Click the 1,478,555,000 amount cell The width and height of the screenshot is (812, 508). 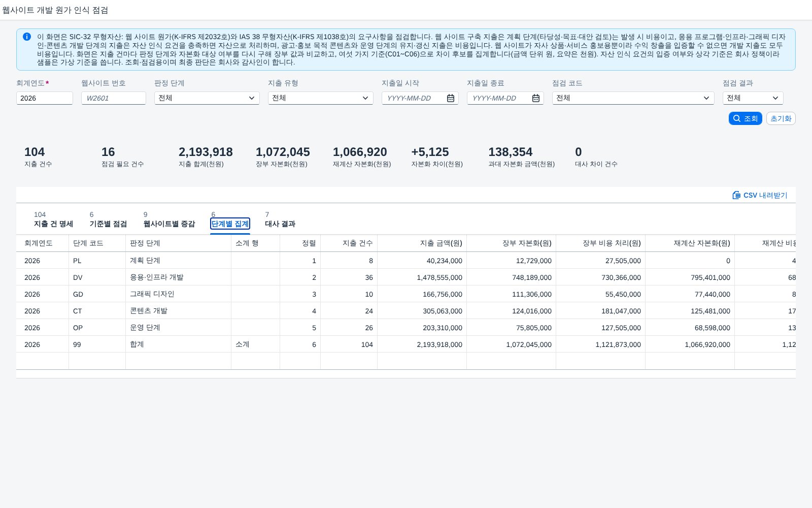pos(422,277)
